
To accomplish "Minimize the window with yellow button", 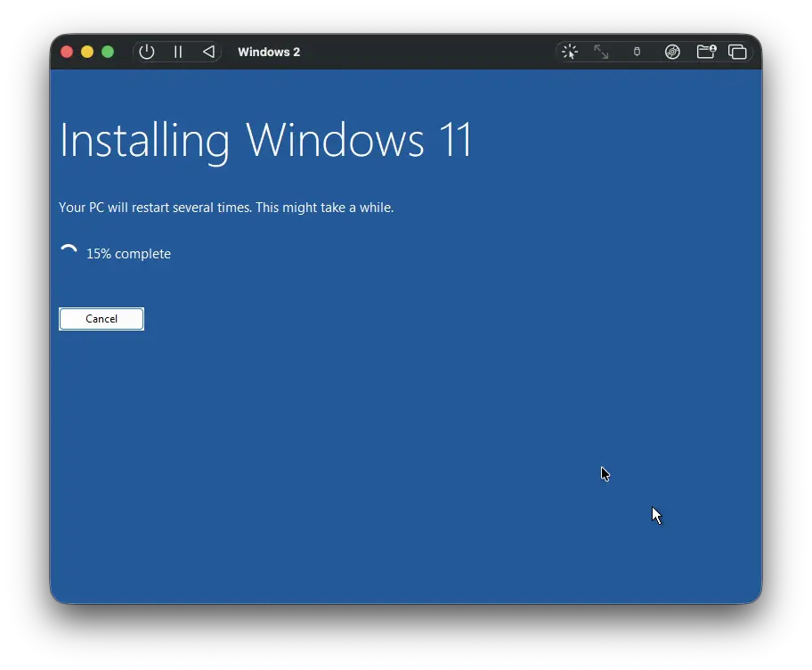I will [x=87, y=52].
